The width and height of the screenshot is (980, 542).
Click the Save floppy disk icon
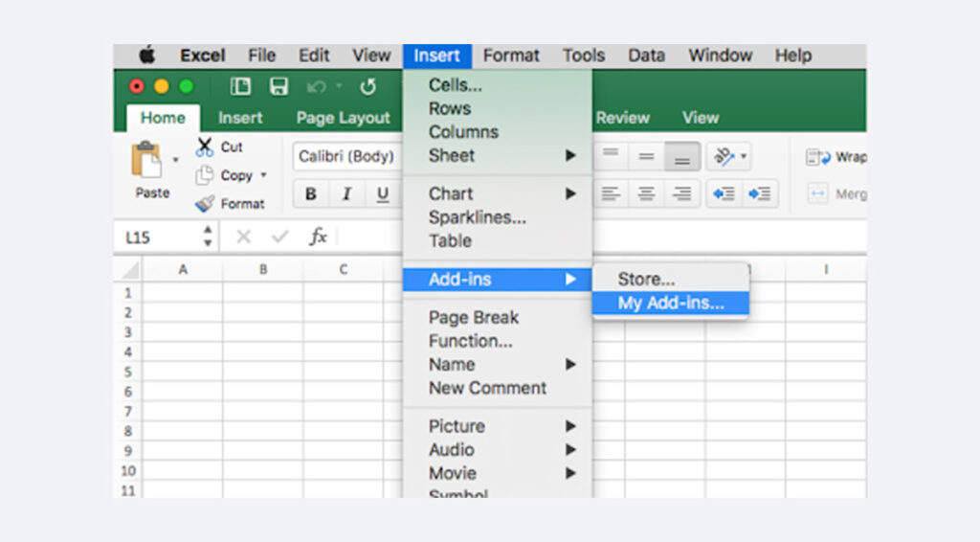click(x=278, y=86)
